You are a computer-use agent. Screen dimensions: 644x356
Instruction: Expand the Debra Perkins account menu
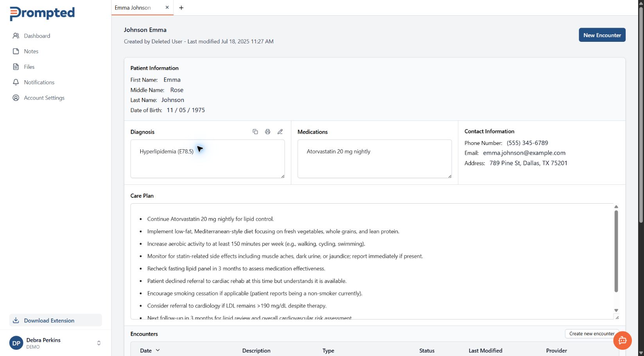coord(99,343)
